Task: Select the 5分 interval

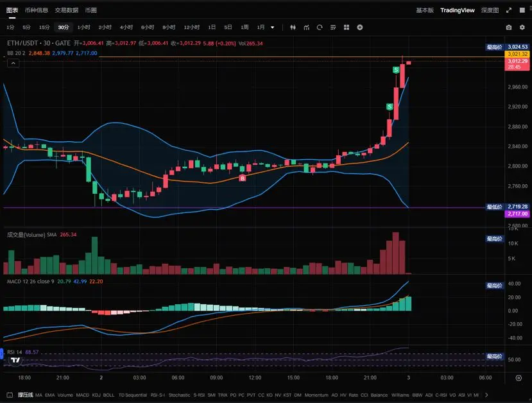Action: click(x=26, y=27)
